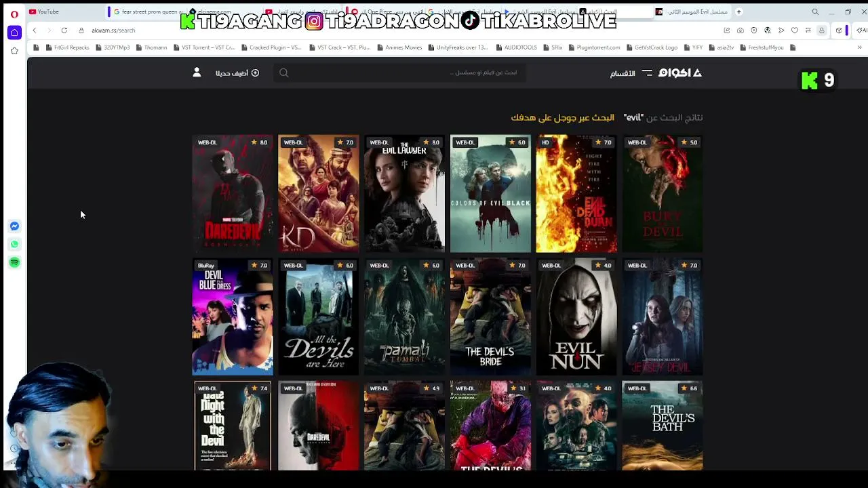
Task: Open The Devil's Bride poster
Action: click(x=490, y=317)
